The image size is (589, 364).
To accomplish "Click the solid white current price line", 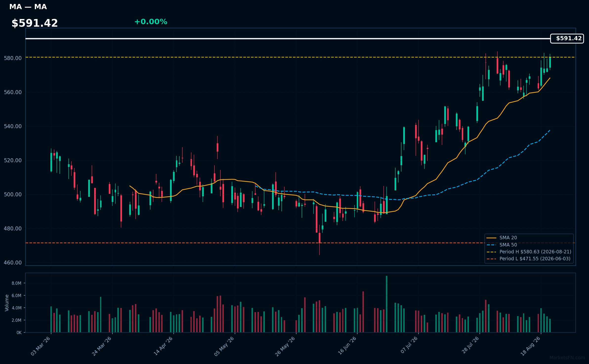I will (x=288, y=39).
